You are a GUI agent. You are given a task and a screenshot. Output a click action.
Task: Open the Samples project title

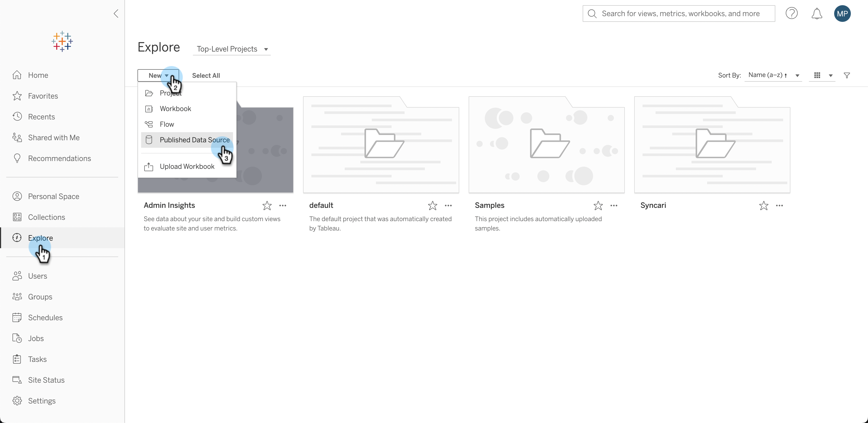tap(490, 206)
